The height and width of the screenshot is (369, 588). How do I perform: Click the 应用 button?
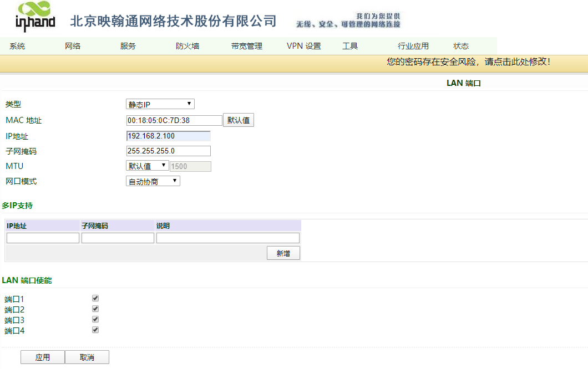[43, 357]
